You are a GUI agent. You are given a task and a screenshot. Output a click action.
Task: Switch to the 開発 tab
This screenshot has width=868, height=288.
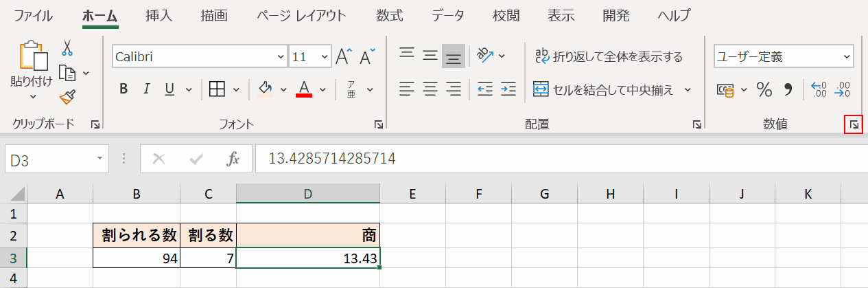point(616,15)
